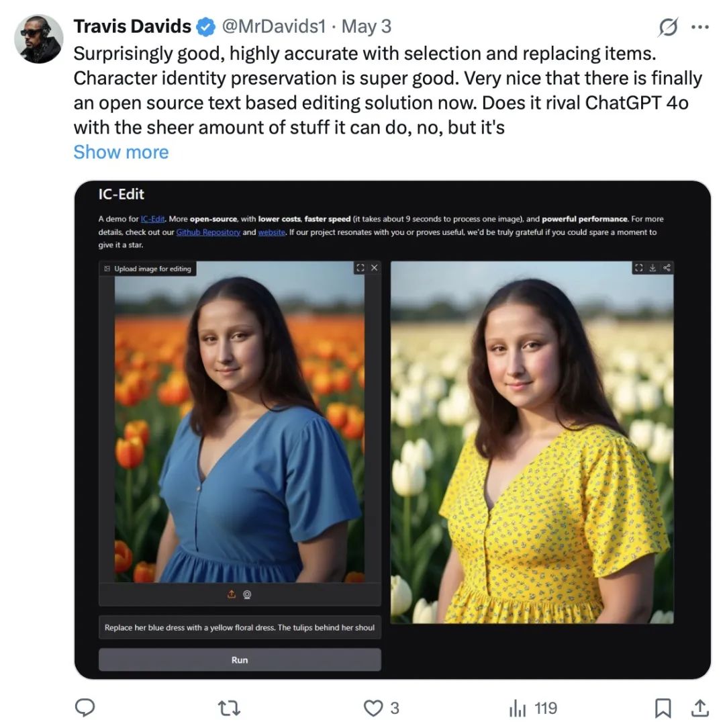Screen dimensions: 725x728
Task: Click the edit instruction text field
Action: click(x=240, y=627)
